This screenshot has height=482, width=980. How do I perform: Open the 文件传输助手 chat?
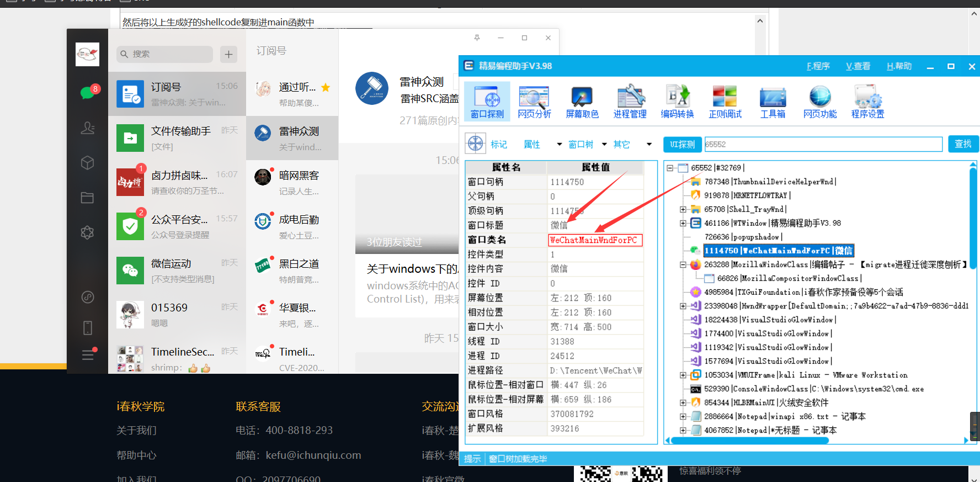pyautogui.click(x=177, y=138)
